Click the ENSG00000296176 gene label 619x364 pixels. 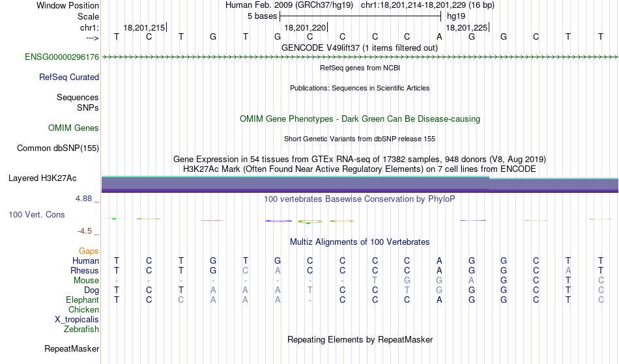pyautogui.click(x=62, y=57)
